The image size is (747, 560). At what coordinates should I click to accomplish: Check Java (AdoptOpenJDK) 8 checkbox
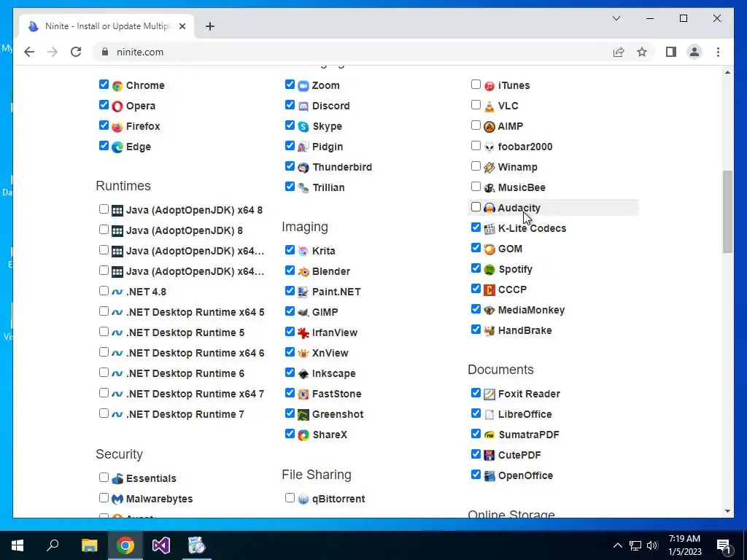[x=104, y=230]
